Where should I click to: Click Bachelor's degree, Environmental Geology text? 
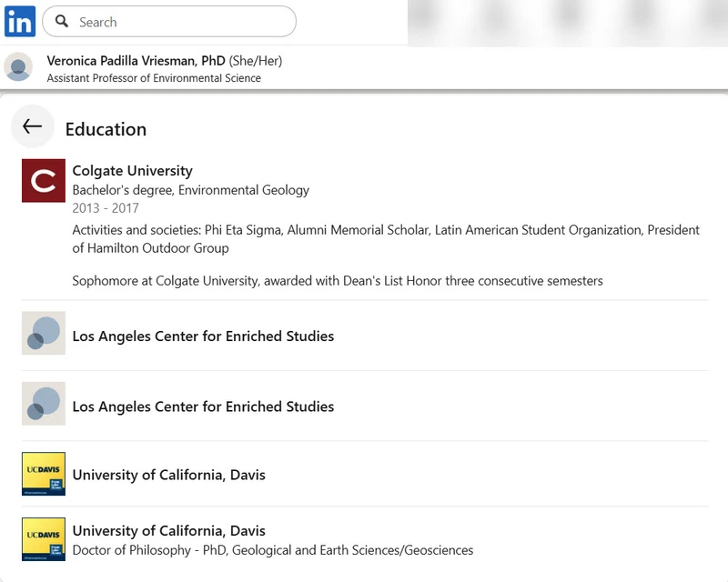[191, 190]
